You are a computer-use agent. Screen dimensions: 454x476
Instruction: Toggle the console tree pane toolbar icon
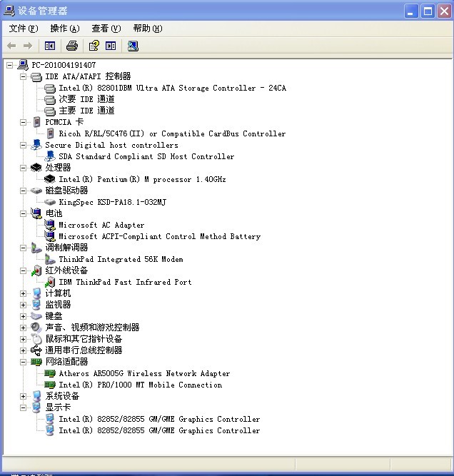(50, 46)
